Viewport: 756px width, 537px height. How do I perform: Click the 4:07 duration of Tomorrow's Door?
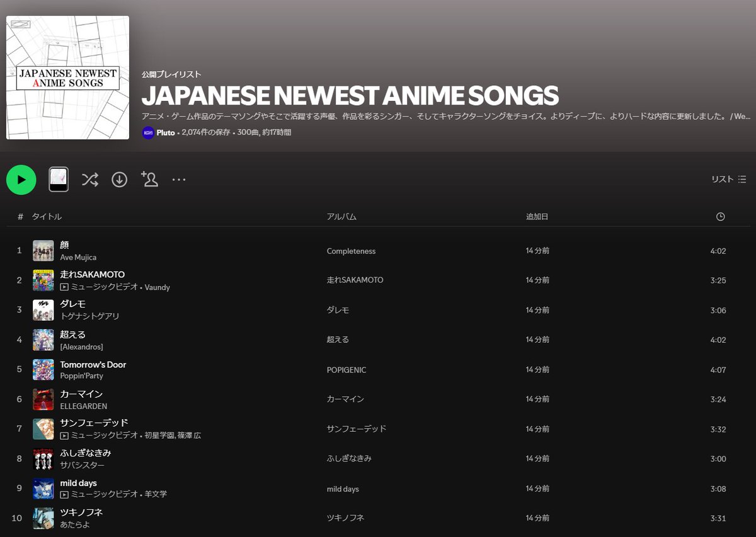click(718, 370)
